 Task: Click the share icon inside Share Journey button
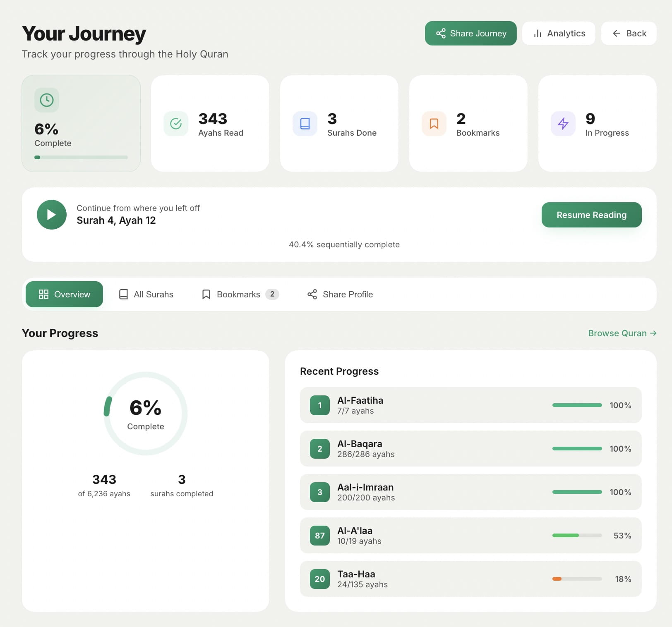click(441, 34)
